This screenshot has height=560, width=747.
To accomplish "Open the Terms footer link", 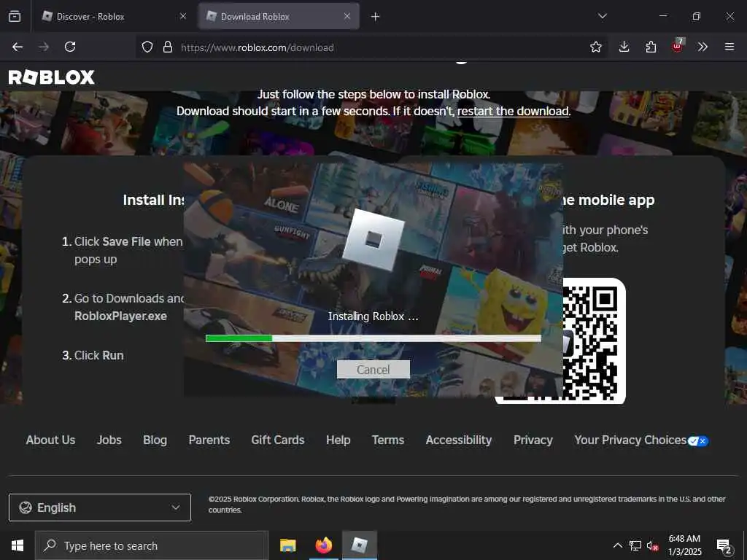I will pos(388,440).
